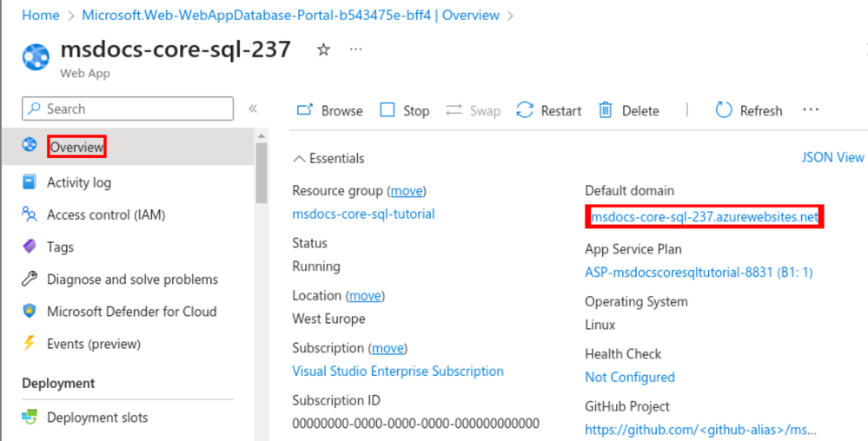868x441 pixels.
Task: Click the Restart circular arrows icon
Action: [525, 109]
